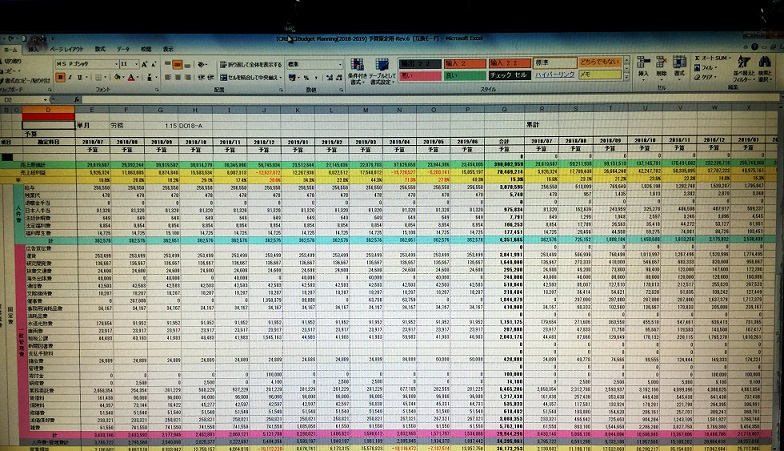The image size is (784, 451).
Task: Toggle bottom align button
Action: click(187, 65)
